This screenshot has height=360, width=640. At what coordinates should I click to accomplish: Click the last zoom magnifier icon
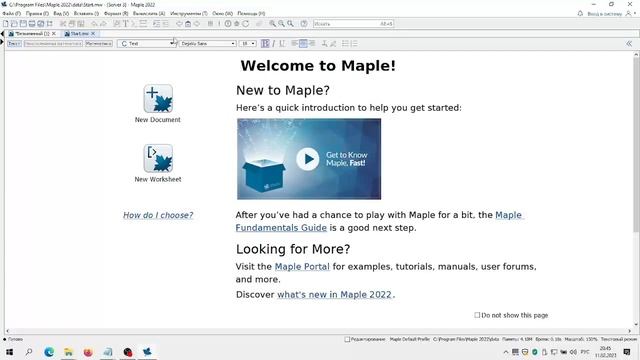click(290, 24)
